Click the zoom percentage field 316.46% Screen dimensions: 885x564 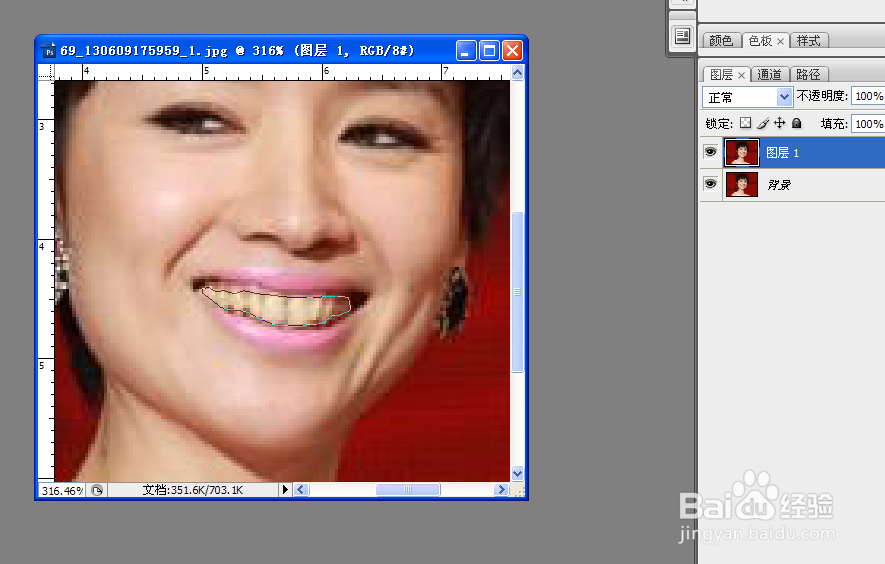[62, 491]
